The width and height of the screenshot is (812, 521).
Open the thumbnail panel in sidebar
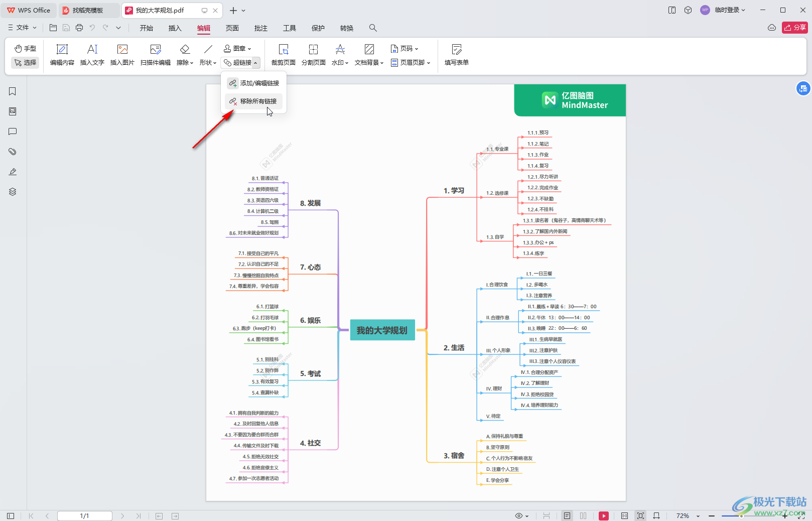(x=13, y=111)
